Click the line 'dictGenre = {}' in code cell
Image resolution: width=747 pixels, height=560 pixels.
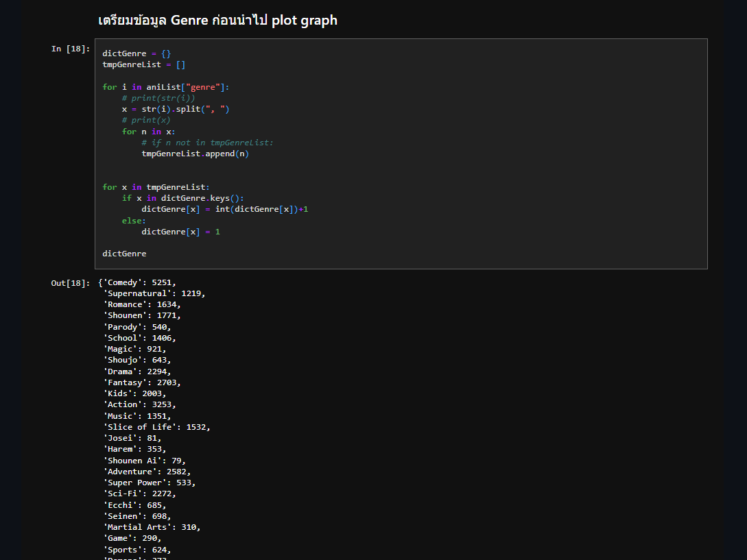(137, 53)
